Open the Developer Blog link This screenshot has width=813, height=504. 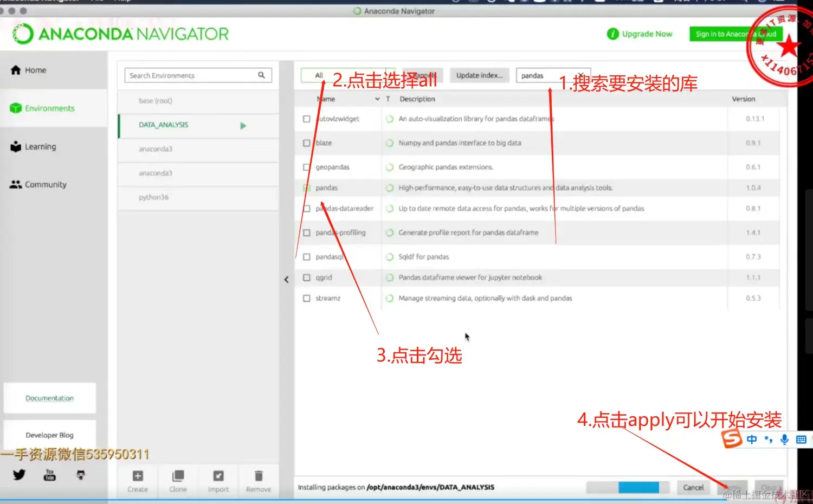(50, 435)
